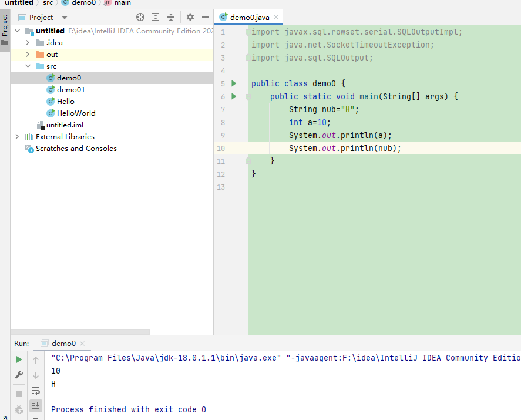Click main method breadcrumb
Screen dimensions: 521x420
[x=118, y=3]
